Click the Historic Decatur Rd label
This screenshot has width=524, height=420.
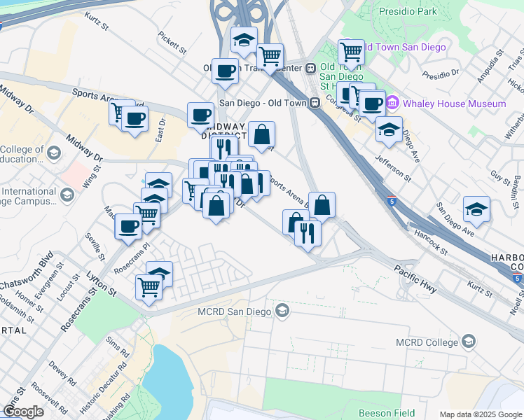tap(103, 388)
